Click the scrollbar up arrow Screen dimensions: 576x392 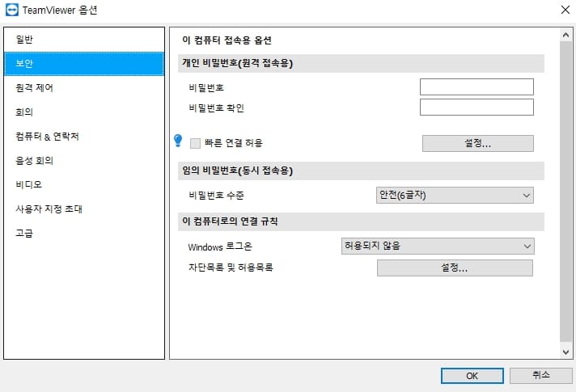565,35
